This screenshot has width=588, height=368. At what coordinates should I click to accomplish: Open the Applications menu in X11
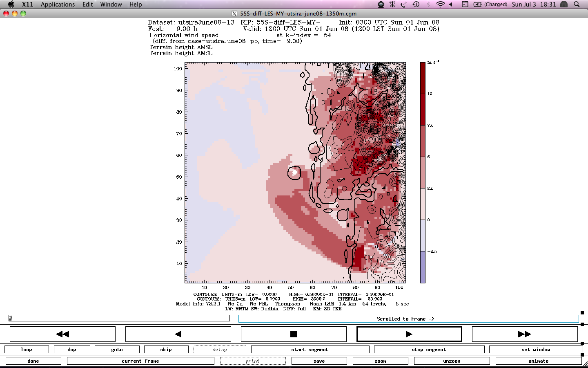(x=58, y=4)
